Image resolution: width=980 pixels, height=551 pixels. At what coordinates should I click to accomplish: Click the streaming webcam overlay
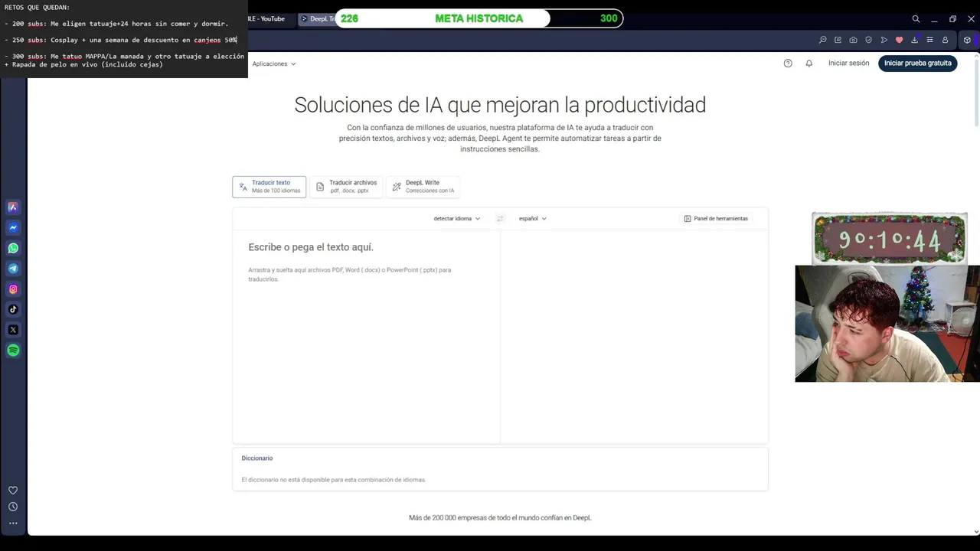(887, 324)
